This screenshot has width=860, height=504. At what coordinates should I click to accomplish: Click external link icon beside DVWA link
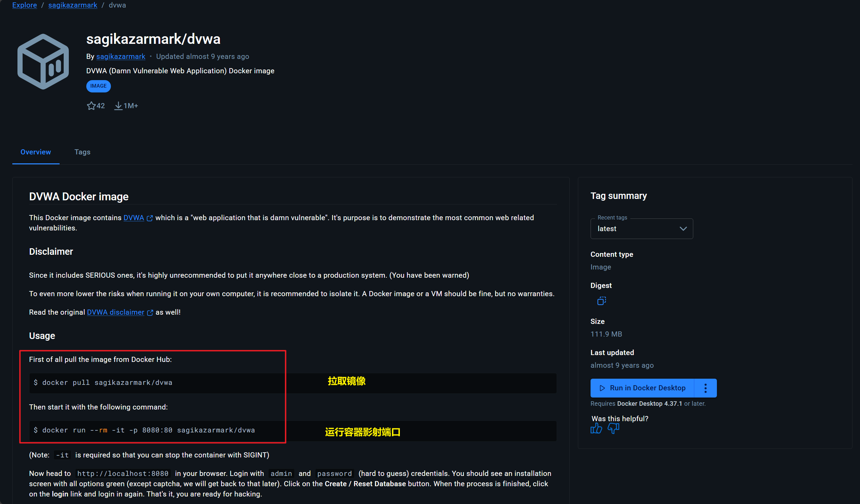point(150,218)
